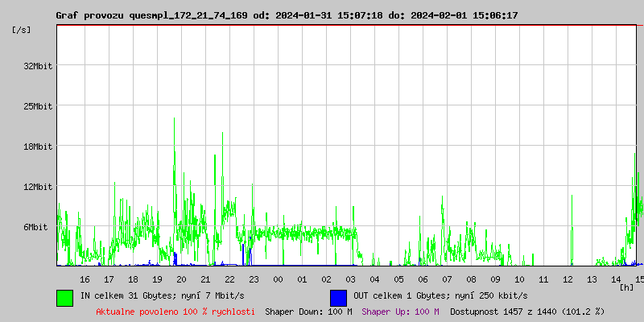Click the red 'Aktualne povoleno 100 % rychlosti' text
The width and height of the screenshot is (644, 322).
tap(175, 312)
